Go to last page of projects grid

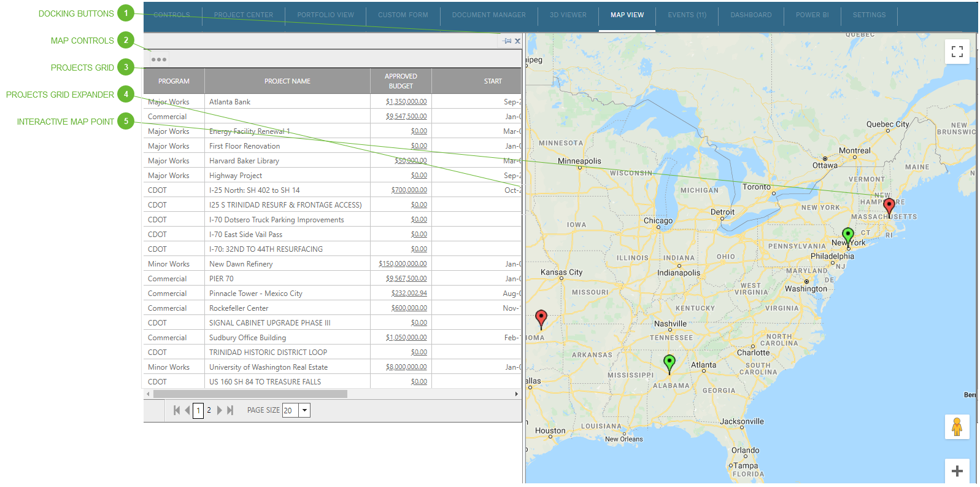tap(230, 410)
